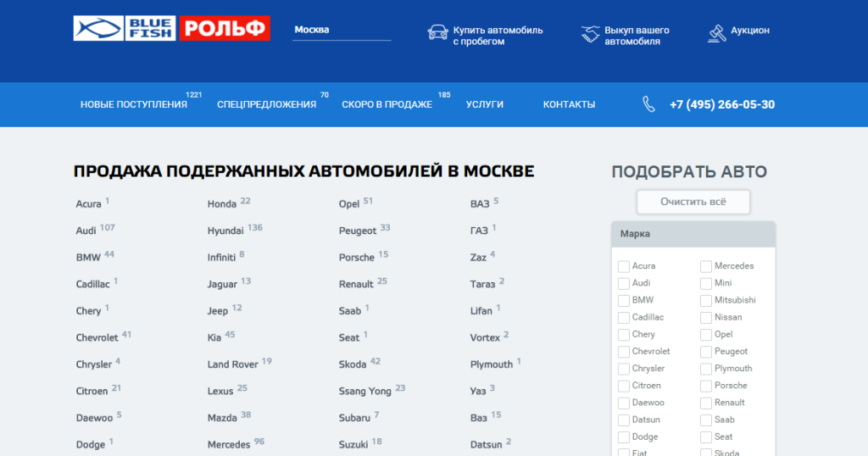This screenshot has width=868, height=456.
Task: Open Infiniti 8 brand link
Action: 225,257
